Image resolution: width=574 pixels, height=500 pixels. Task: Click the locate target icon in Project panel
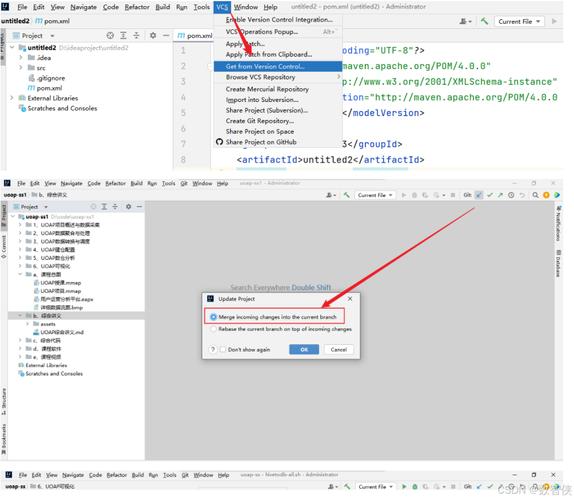110,36
